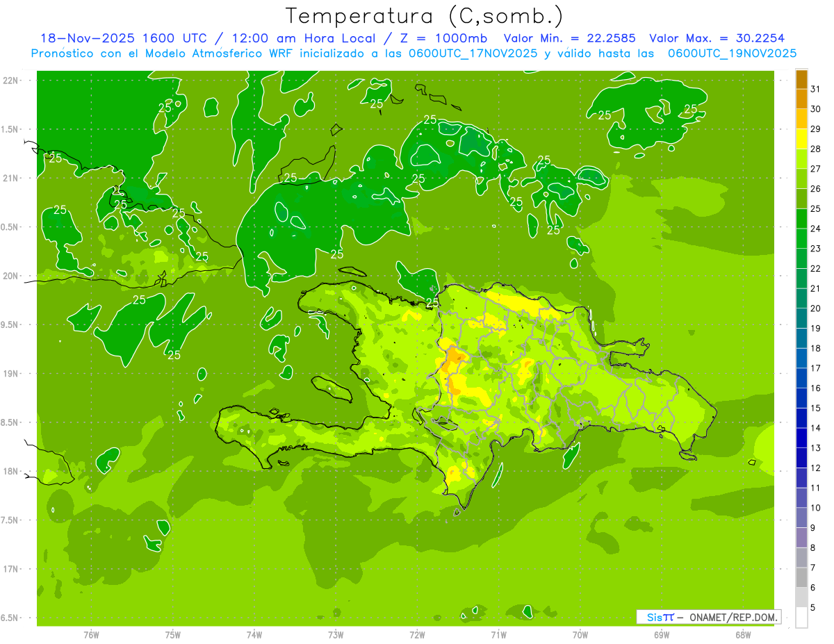Click the '75W' longitude axis label

[173, 634]
